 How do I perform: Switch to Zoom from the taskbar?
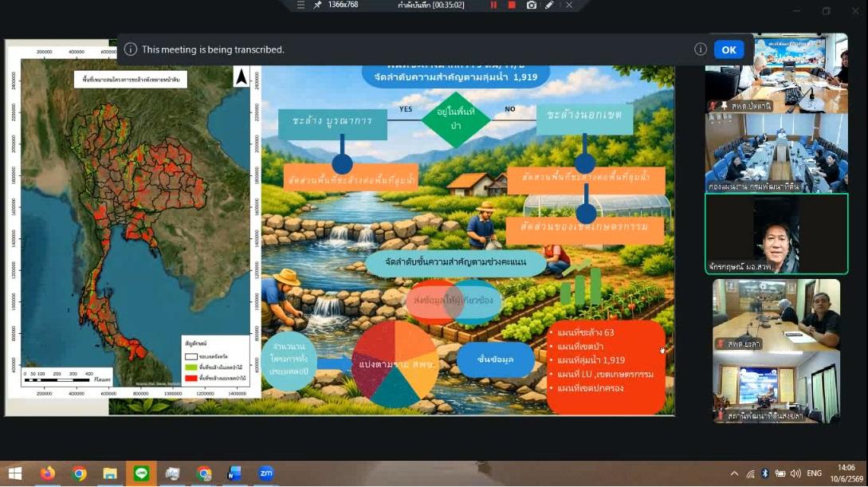[x=265, y=473]
